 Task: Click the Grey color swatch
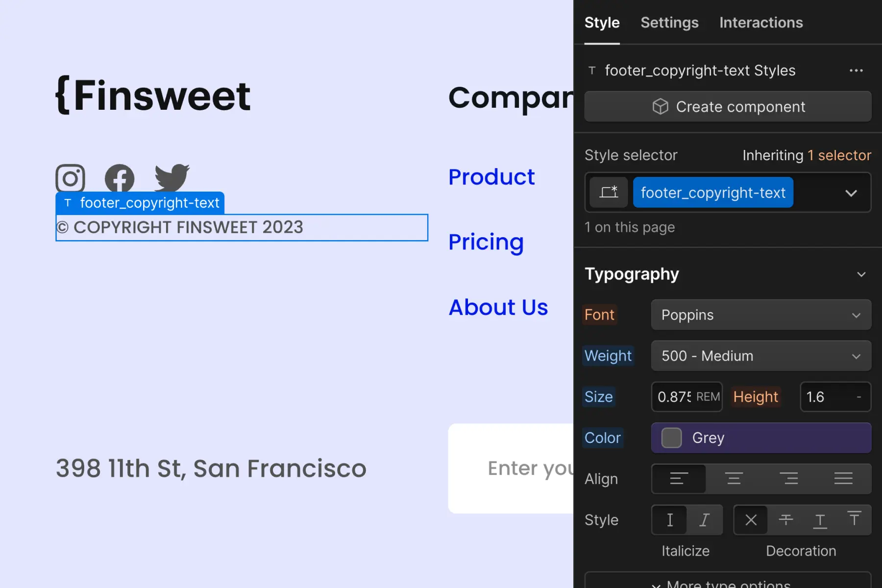click(x=671, y=438)
